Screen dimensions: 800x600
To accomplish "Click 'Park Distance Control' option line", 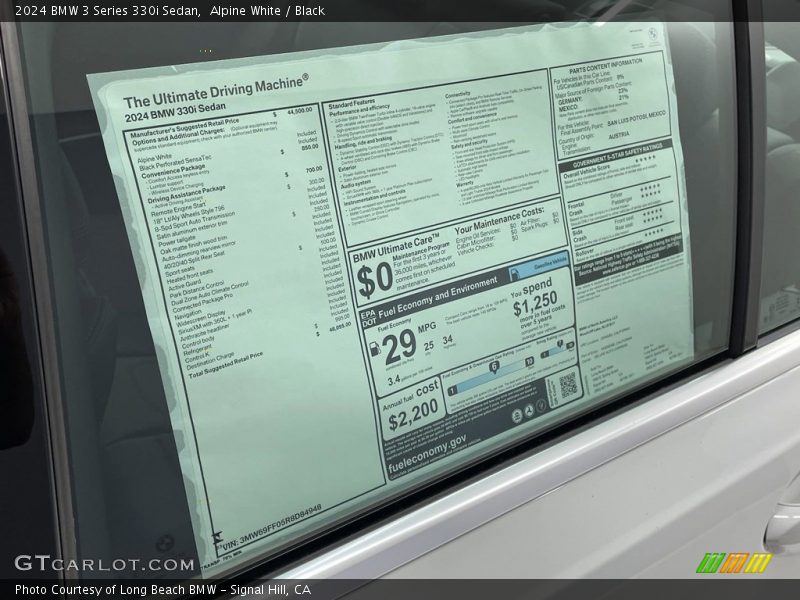I will pos(196,290).
